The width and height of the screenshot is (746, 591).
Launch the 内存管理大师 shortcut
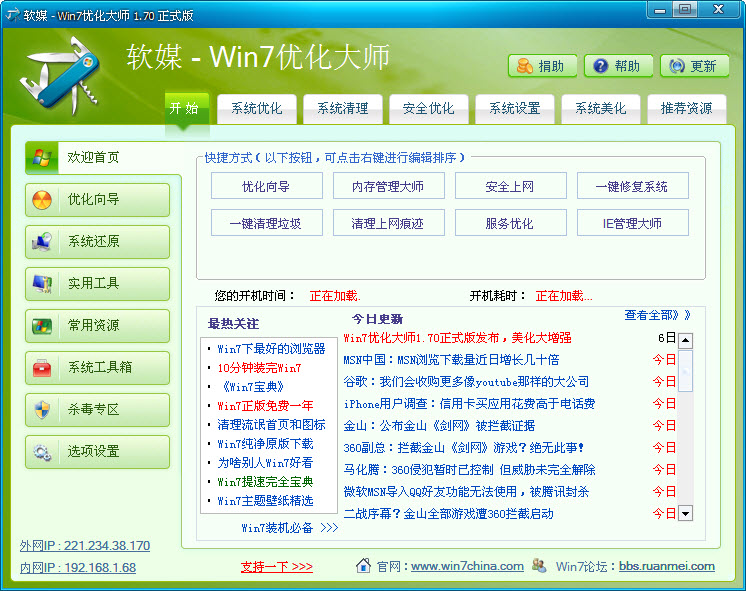[389, 186]
